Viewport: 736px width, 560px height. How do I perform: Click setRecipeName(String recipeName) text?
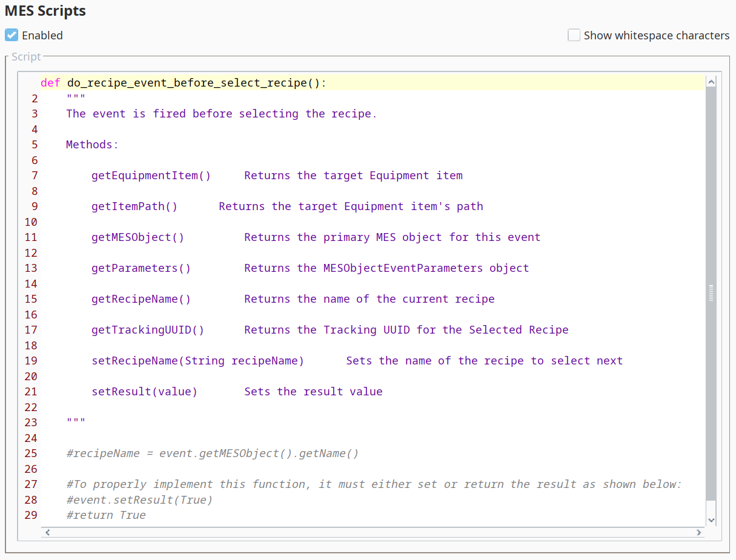(x=197, y=361)
